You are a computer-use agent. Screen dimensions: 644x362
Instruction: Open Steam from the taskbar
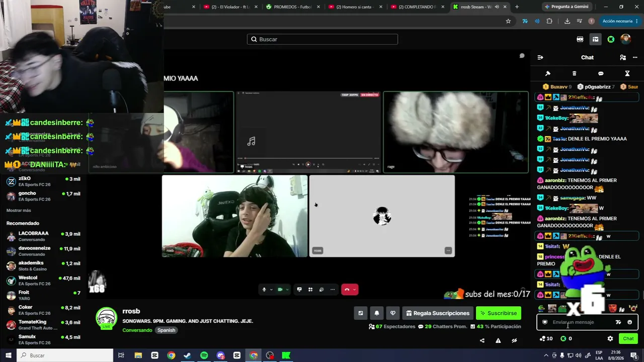point(187,355)
